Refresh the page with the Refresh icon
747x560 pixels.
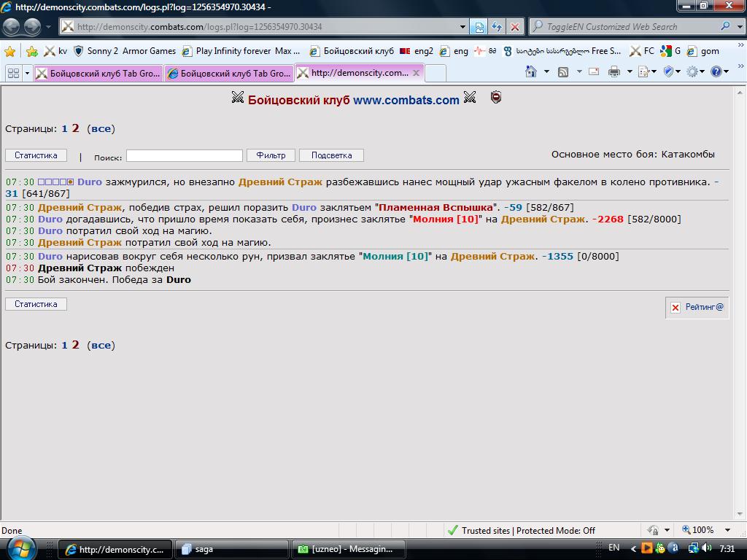pyautogui.click(x=497, y=27)
